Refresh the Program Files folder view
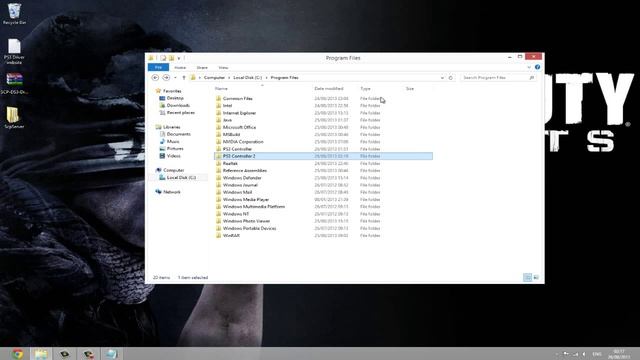This screenshot has width=640, height=360. coord(451,78)
